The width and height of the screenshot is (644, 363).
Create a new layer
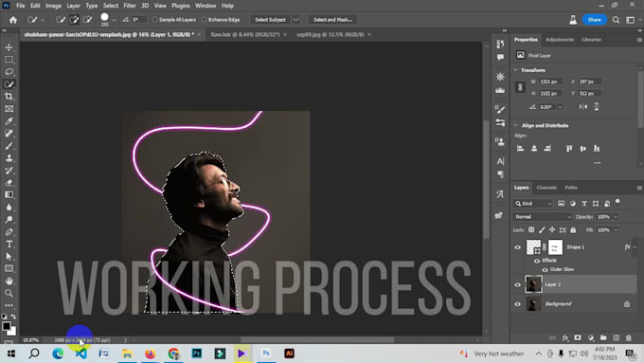[617, 338]
